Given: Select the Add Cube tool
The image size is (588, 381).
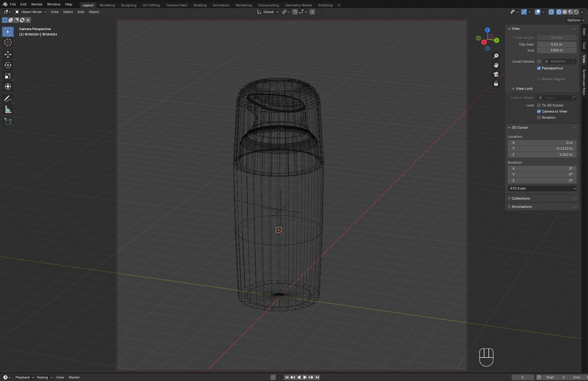Looking at the screenshot, I should pyautogui.click(x=8, y=122).
